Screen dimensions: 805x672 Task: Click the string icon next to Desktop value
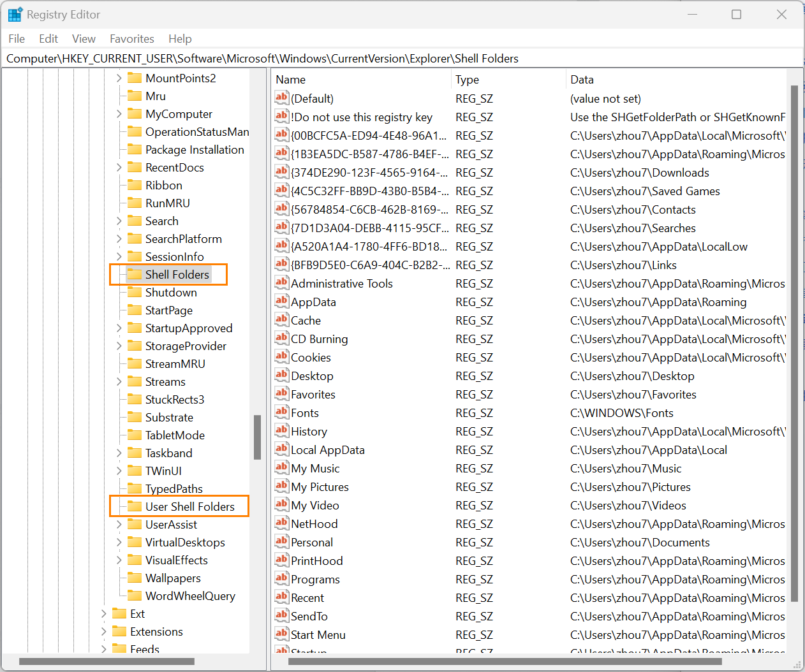282,375
